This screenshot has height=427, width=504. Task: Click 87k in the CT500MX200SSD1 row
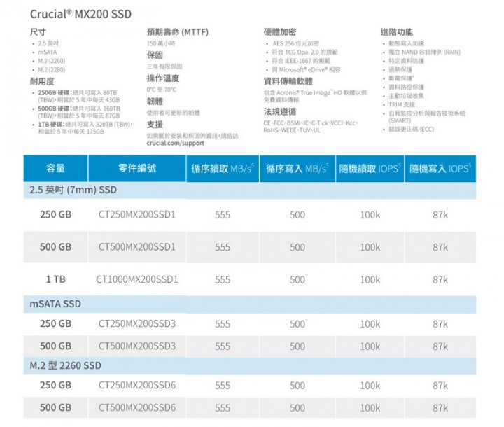[x=440, y=247]
